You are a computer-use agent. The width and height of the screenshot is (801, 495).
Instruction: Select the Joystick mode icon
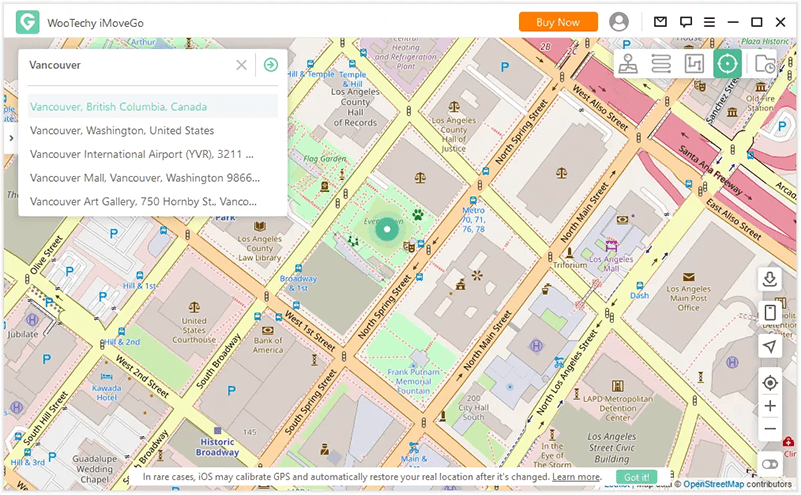click(x=629, y=64)
